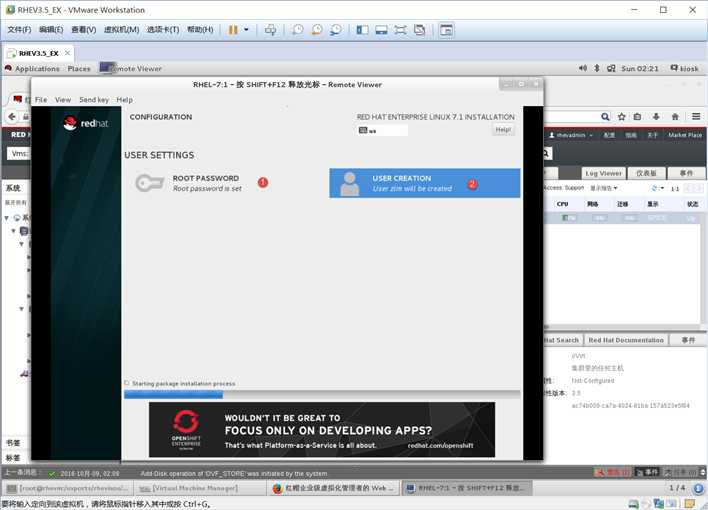The image size is (708, 510).
Task: Open the USER CREATION settings
Action: [424, 183]
